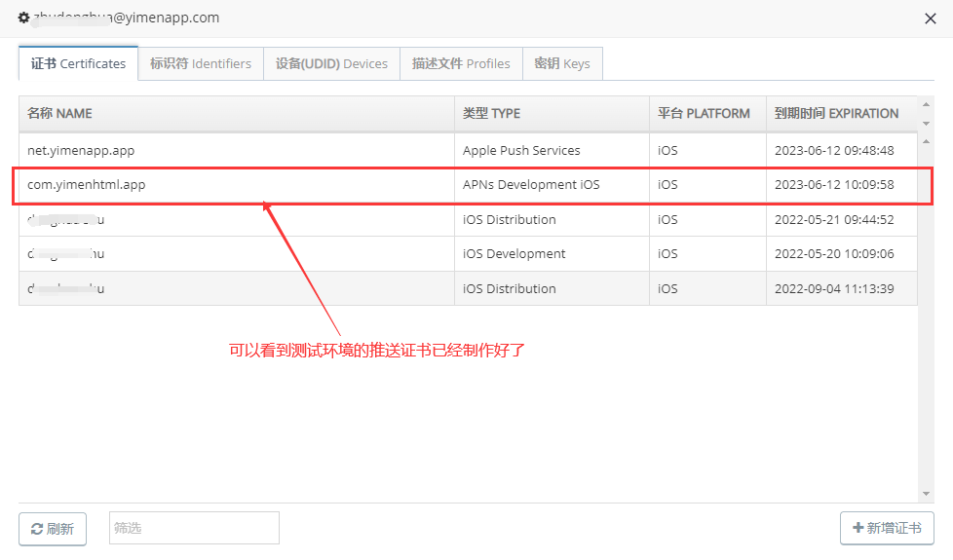This screenshot has height=560, width=953.
Task: Click the iOS platform cell for net.yimenapp.app
Action: (x=707, y=151)
